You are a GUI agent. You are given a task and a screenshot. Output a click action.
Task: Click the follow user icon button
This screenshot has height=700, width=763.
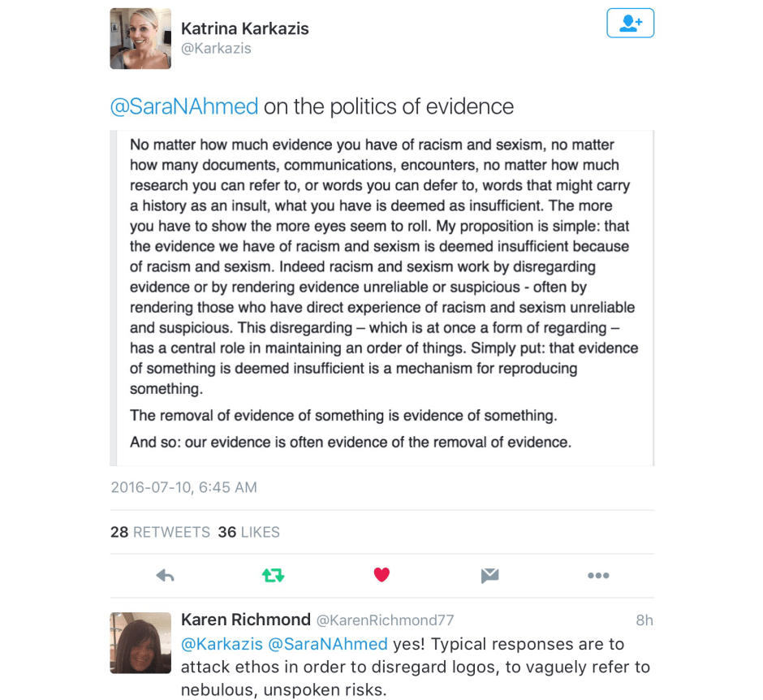click(630, 24)
